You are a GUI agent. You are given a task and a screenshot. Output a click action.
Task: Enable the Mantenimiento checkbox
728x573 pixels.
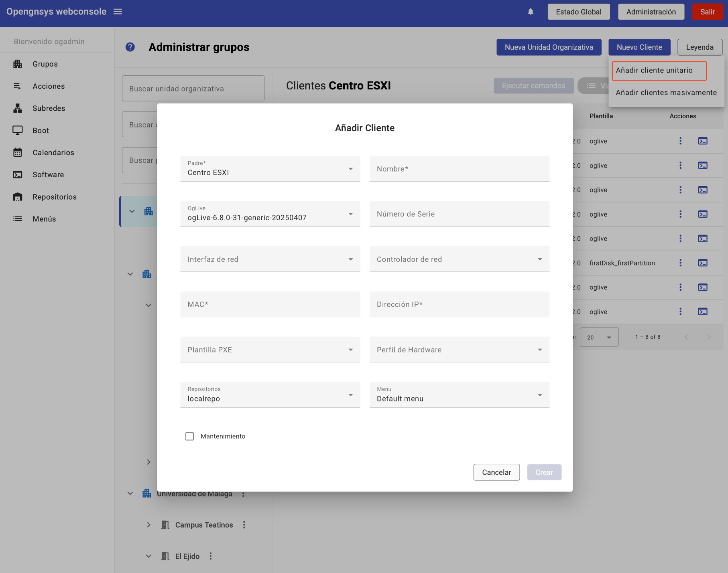pyautogui.click(x=190, y=436)
